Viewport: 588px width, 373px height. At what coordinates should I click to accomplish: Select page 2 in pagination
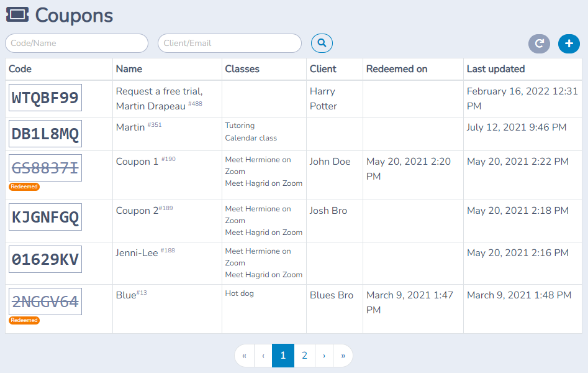point(304,356)
